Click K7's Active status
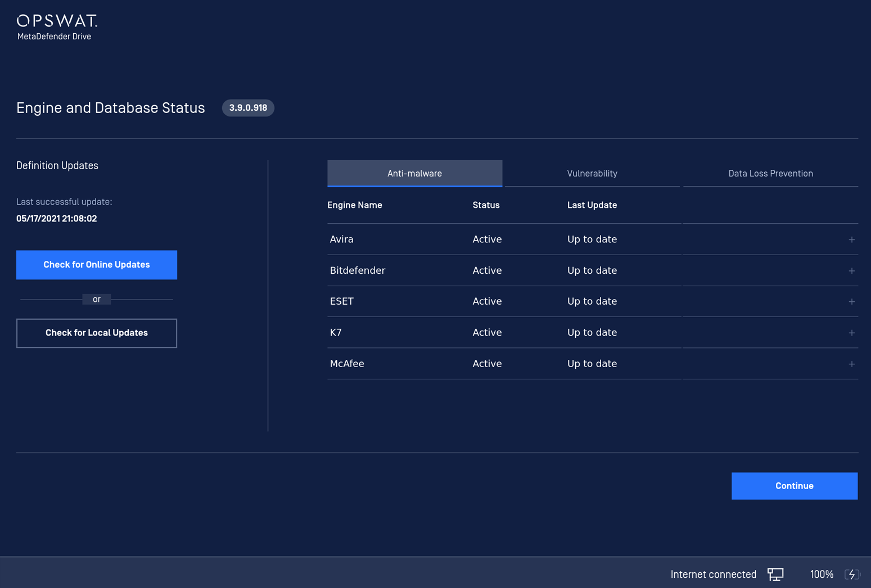 tap(487, 333)
